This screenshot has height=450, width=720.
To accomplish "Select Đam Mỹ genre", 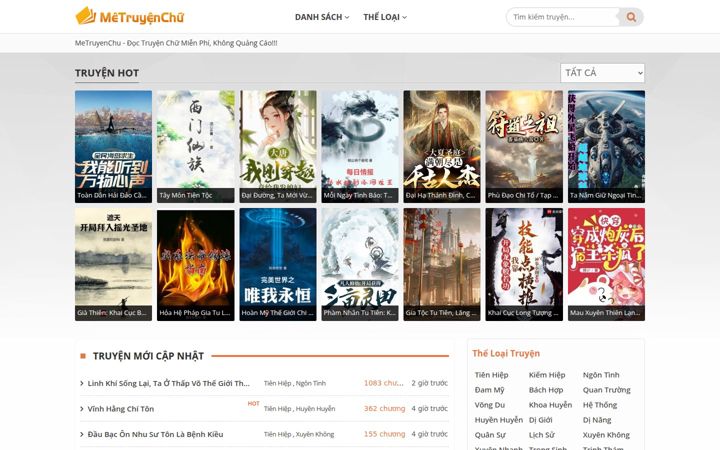I will 489,390.
